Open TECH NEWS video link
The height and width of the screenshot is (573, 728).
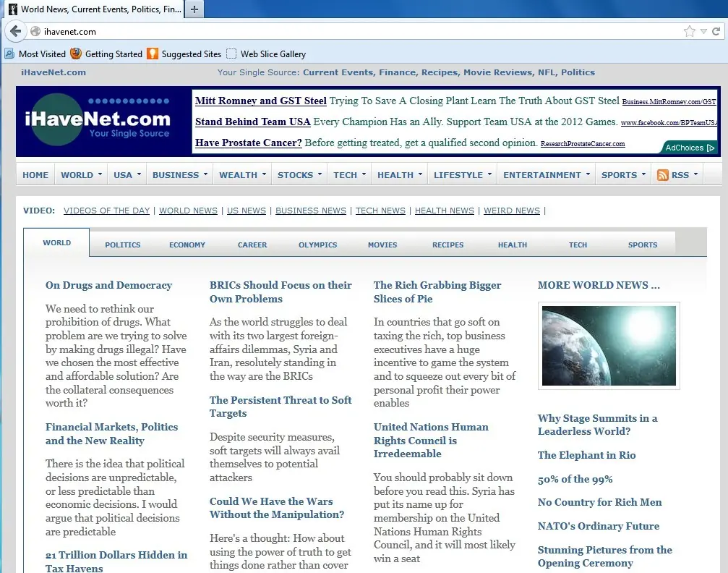[380, 211]
